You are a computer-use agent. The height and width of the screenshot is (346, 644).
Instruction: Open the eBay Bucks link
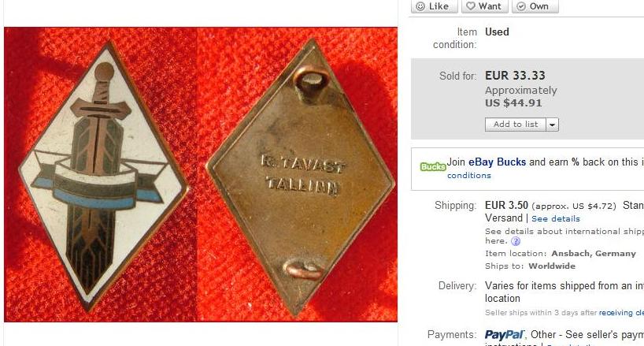pyautogui.click(x=497, y=162)
